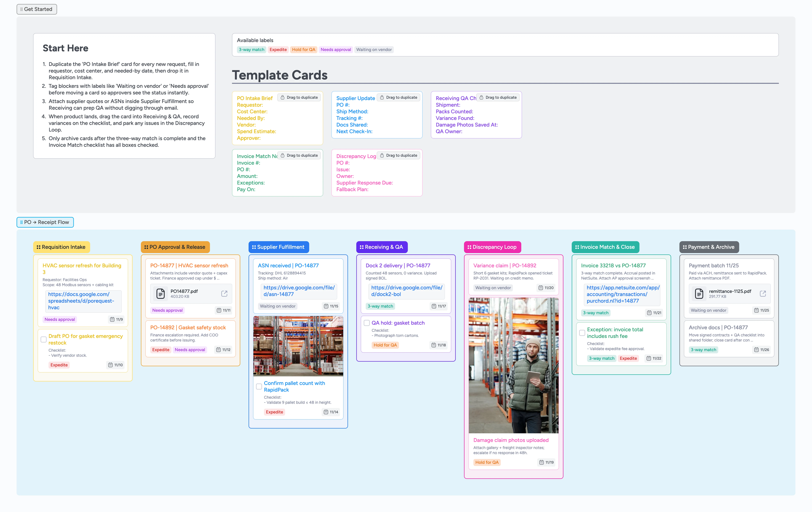Select the Expedite label under Available labels

[x=278, y=50]
